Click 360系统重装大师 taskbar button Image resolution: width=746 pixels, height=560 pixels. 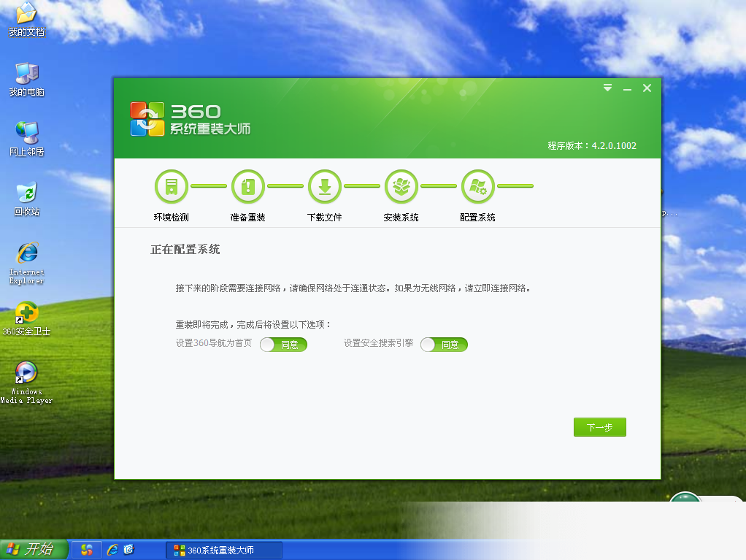point(224,550)
